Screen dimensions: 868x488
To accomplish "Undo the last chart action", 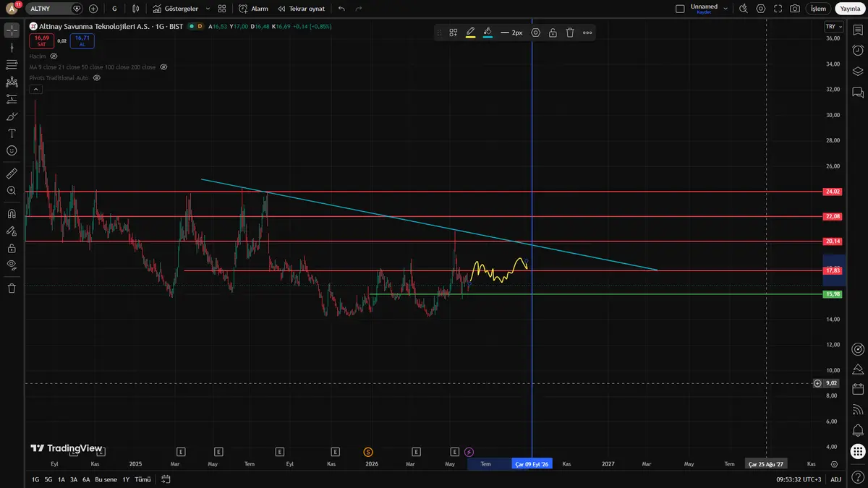I will coord(341,9).
